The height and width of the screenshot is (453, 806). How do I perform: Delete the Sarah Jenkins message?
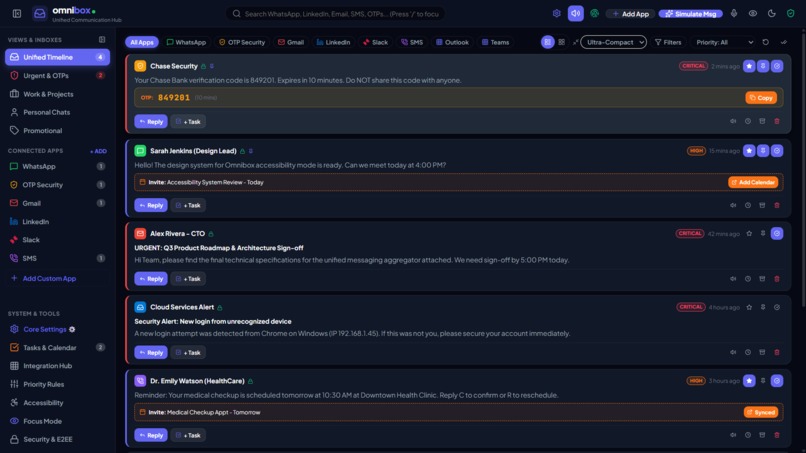(777, 205)
